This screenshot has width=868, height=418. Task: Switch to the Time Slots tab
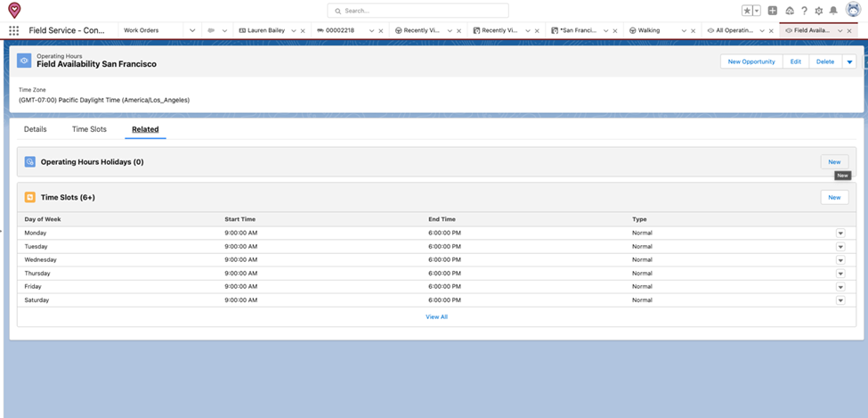click(89, 129)
